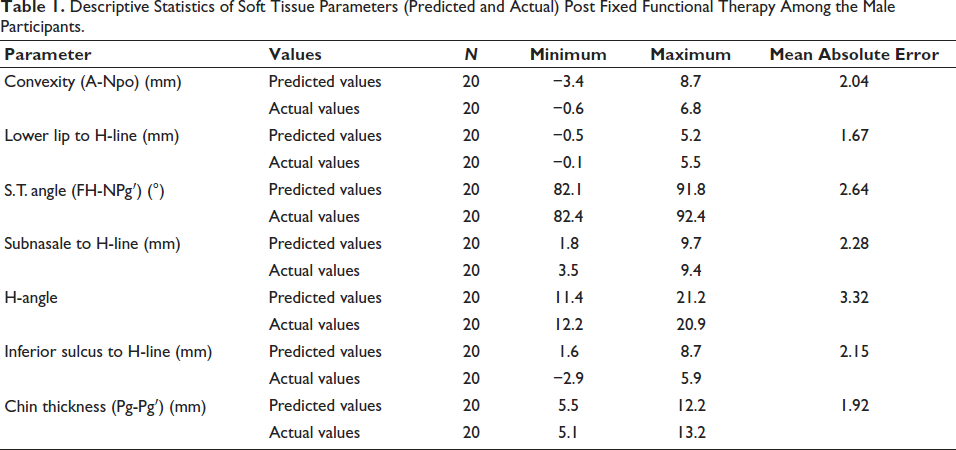Screen dimensions: 956x450
Task: Select the 13.2 maximum actual value
Action: (x=691, y=432)
